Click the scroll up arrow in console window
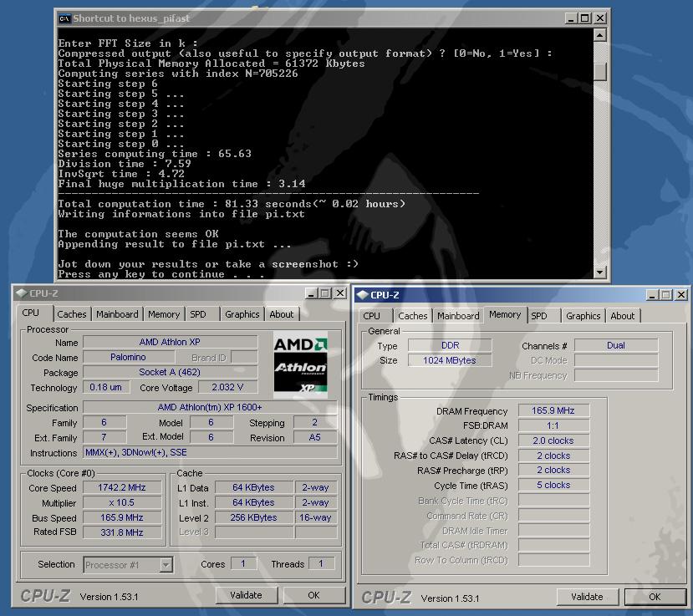The width and height of the screenshot is (693, 616). pos(599,35)
